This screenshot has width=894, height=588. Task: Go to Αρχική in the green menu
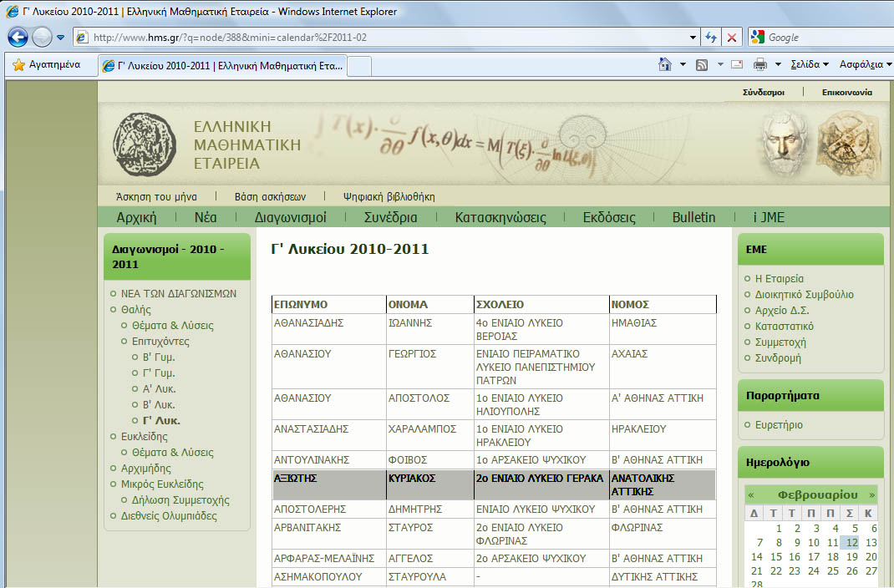[x=136, y=217]
